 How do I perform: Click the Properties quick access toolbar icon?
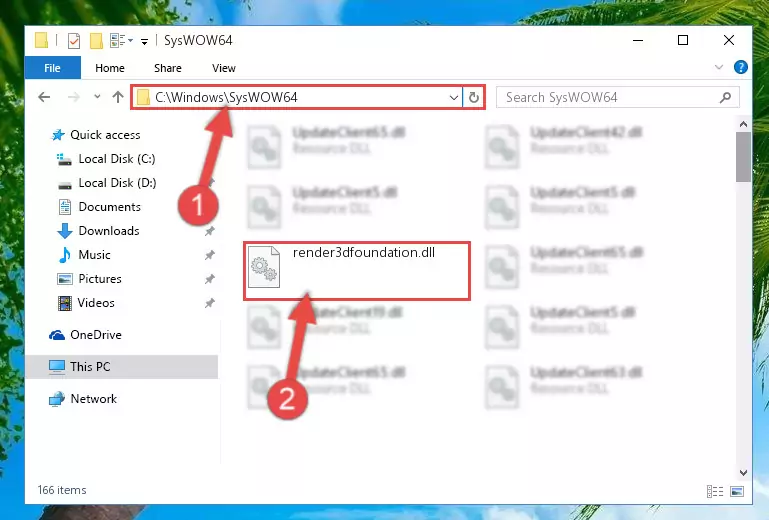[74, 41]
